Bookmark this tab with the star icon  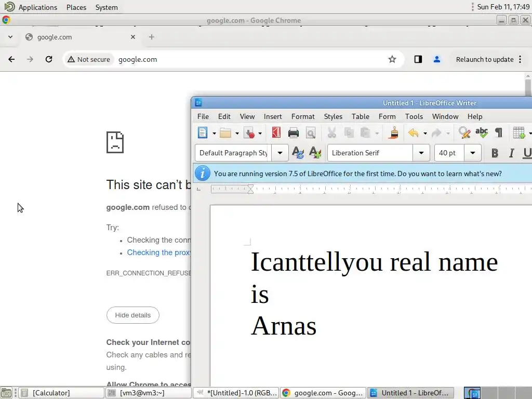pos(392,59)
